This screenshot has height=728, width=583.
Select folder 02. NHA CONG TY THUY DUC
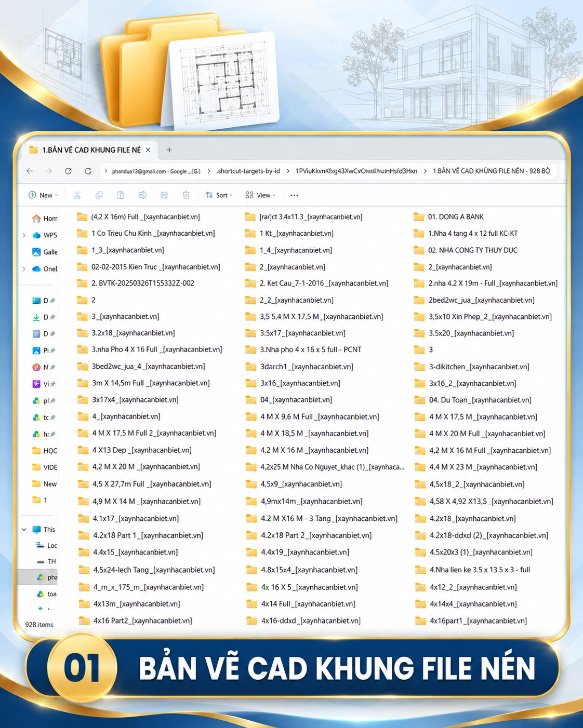[466, 250]
